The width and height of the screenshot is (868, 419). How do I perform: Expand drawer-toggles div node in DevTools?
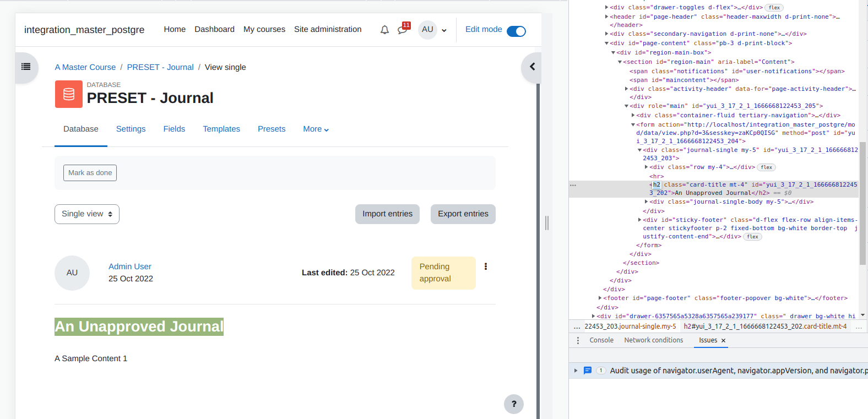click(x=606, y=8)
